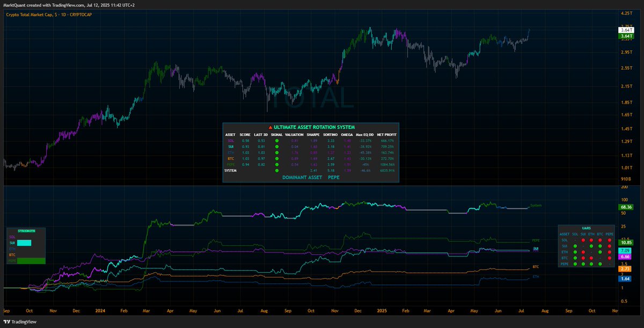Screen dimensions: 644x328
Task: Click the SYSTEM Sortino value 5.18
Action: tap(330, 171)
